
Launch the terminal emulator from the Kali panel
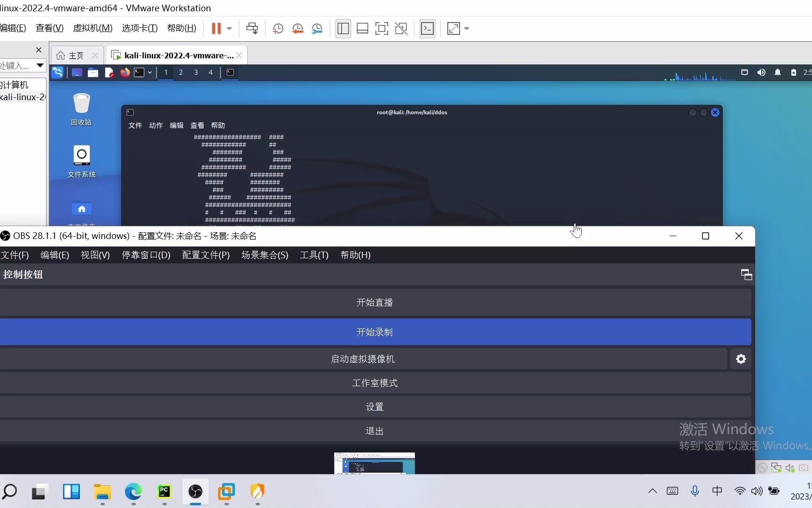(x=139, y=72)
